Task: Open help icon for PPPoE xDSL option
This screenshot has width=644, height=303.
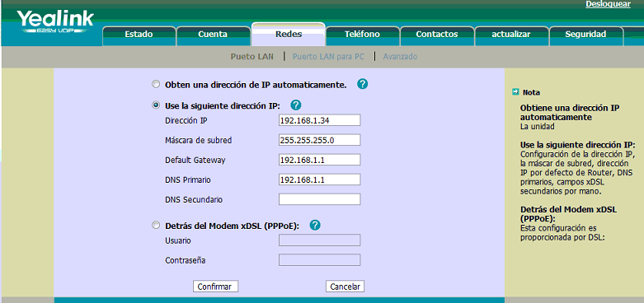Action: click(315, 225)
